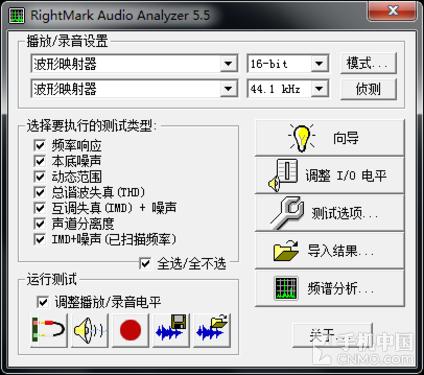This screenshot has height=375, width=424.
Task: Open 测试选项 with the wrench icon
Action: pyautogui.click(x=330, y=213)
